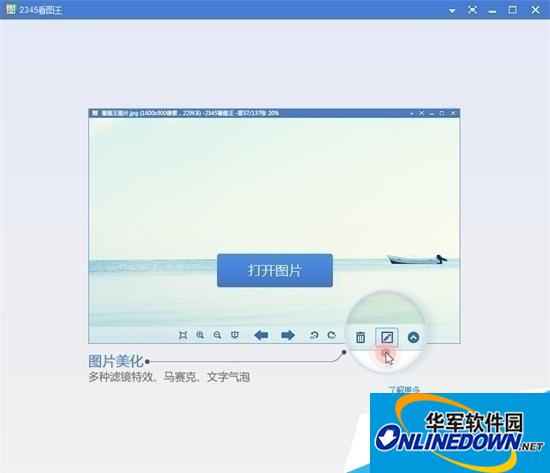
Task: Click the 2345看图王 app logo icon
Action: 11,9
